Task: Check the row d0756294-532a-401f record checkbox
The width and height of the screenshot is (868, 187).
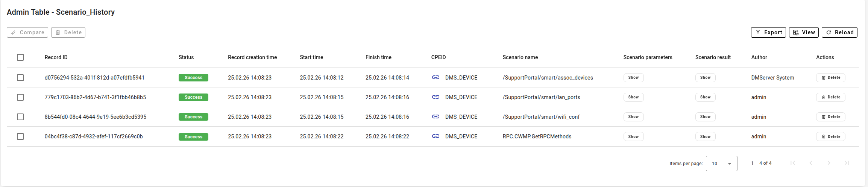Action: 20,78
